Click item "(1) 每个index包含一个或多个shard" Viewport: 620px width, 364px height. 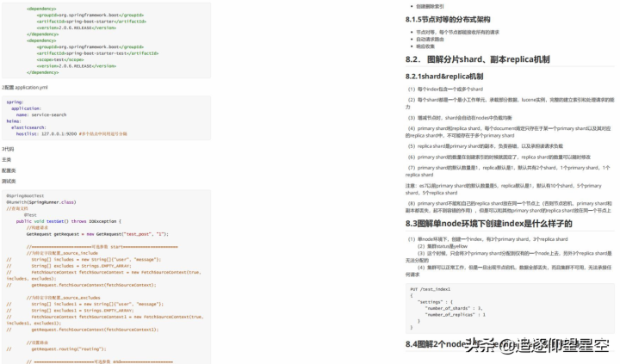pyautogui.click(x=445, y=89)
